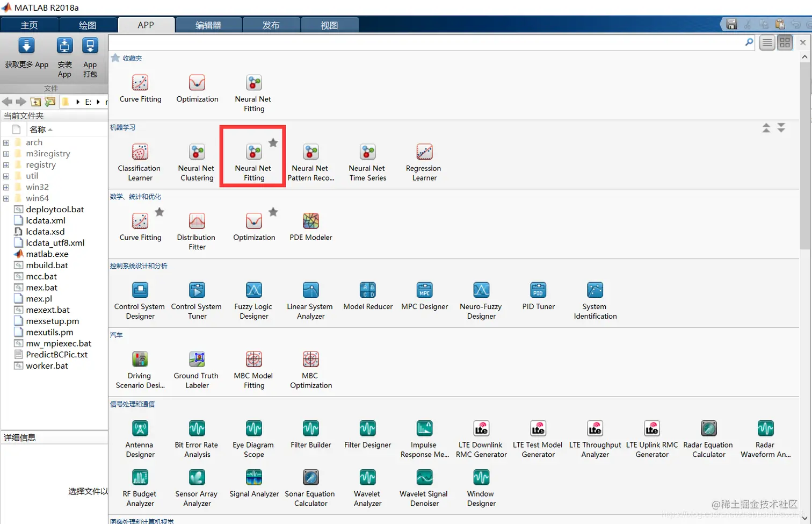
Task: Switch to the 主页 tab
Action: 29,25
